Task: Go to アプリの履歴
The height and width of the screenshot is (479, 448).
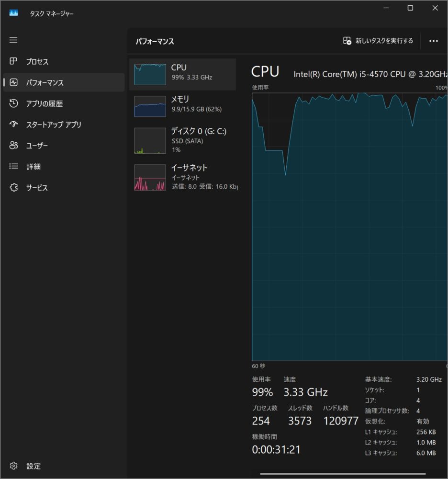Action: (x=64, y=103)
